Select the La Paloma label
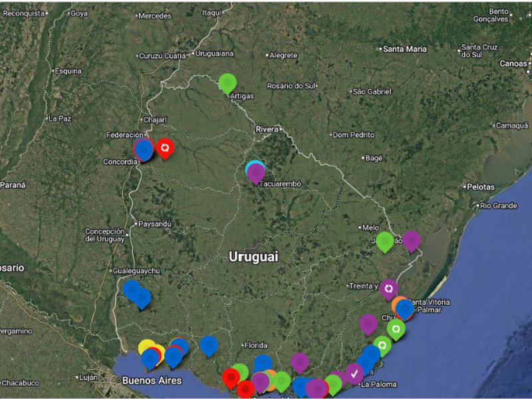532x399 pixels. [378, 384]
